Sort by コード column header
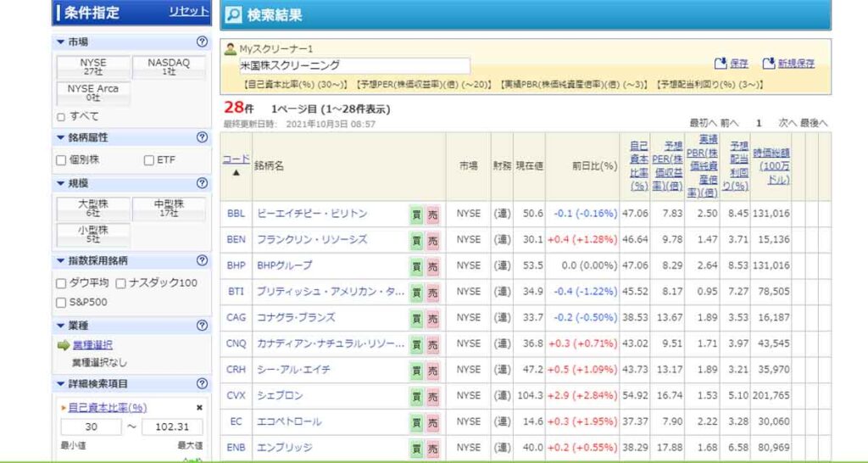Screen dimensions: 868x463 (x=236, y=159)
